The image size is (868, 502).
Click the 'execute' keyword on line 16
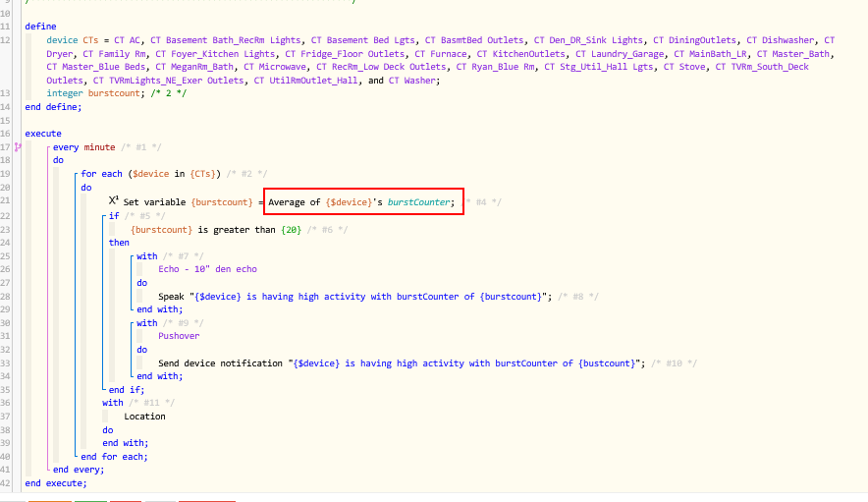click(x=43, y=133)
